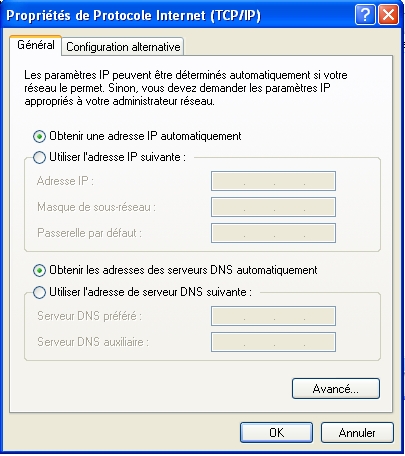Image resolution: width=405 pixels, height=456 pixels.
Task: Click the Avancé... button
Action: 336,389
